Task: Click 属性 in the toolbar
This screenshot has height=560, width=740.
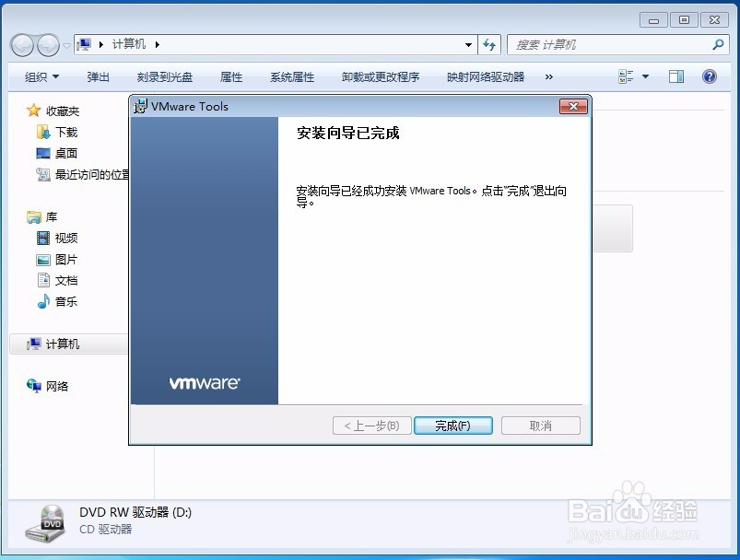Action: pyautogui.click(x=231, y=76)
